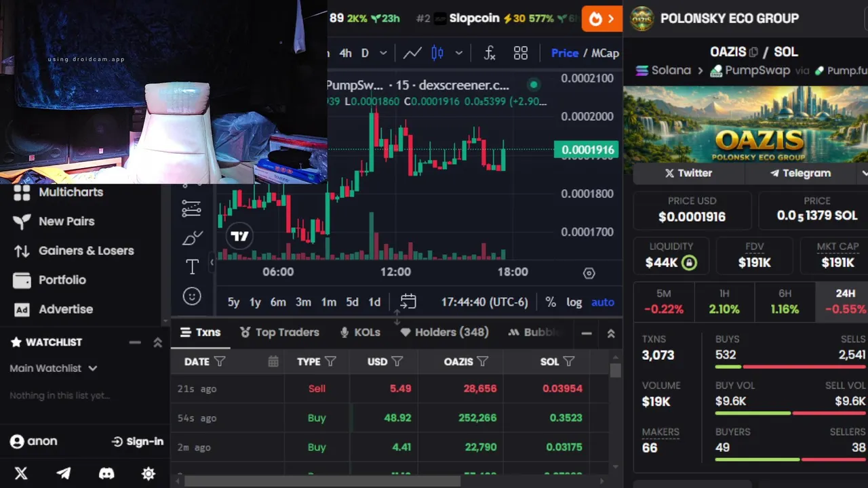Image resolution: width=868 pixels, height=488 pixels.
Task: Open the Main Watchlist dropdown
Action: point(54,368)
